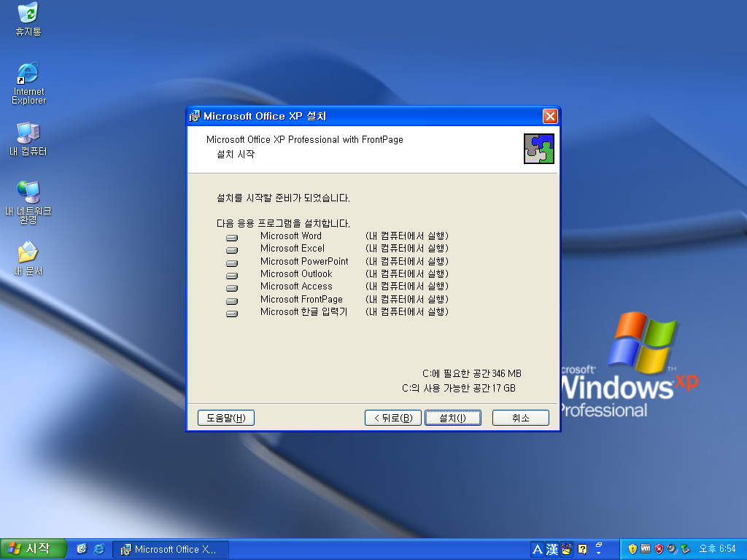The width and height of the screenshot is (747, 560).
Task: Click the VMware tools tray icon
Action: 646,548
